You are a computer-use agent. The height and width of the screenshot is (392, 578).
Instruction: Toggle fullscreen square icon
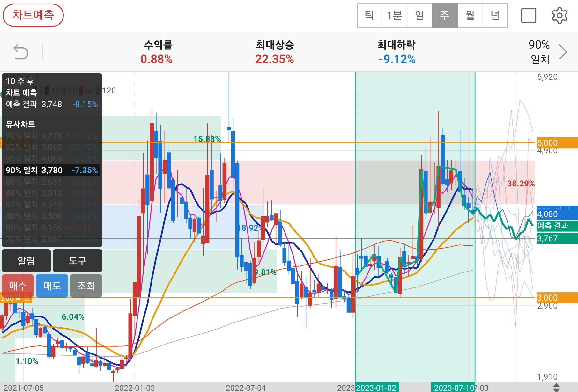[529, 16]
